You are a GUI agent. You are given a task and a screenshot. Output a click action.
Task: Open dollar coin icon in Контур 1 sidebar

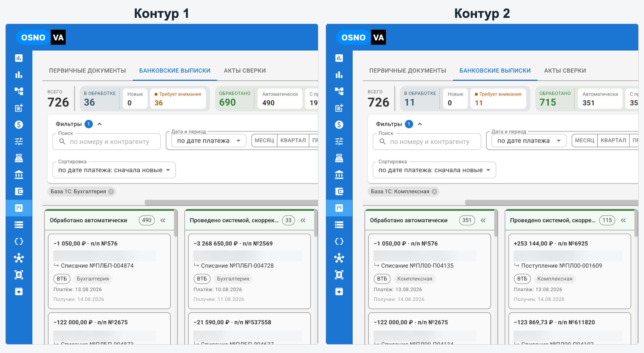coord(19,125)
